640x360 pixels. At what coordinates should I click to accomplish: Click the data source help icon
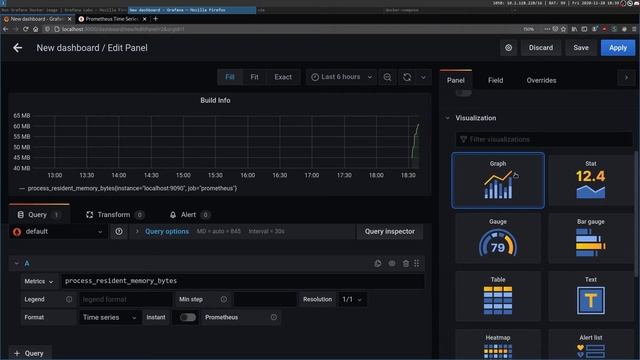click(x=119, y=231)
